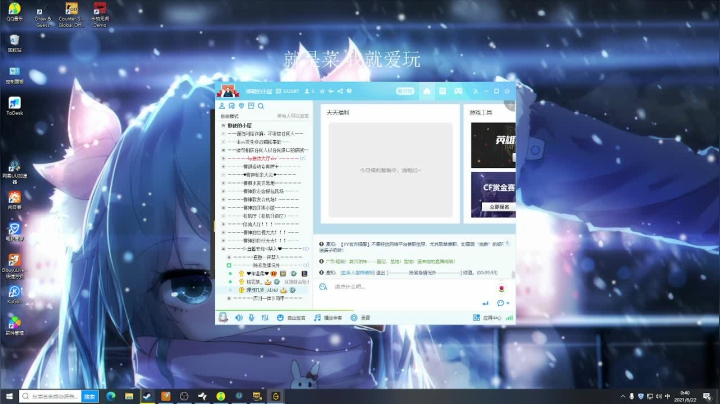Switch to the list tab in YY header

point(443,91)
